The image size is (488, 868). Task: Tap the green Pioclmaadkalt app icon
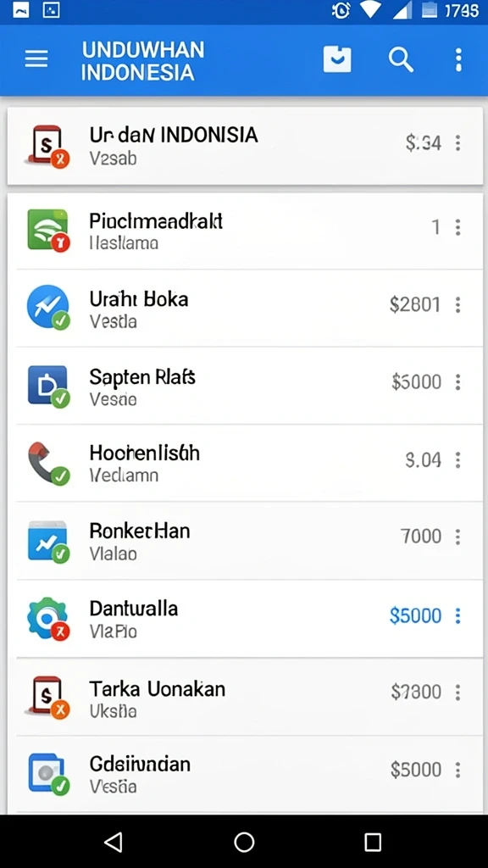[x=48, y=230]
